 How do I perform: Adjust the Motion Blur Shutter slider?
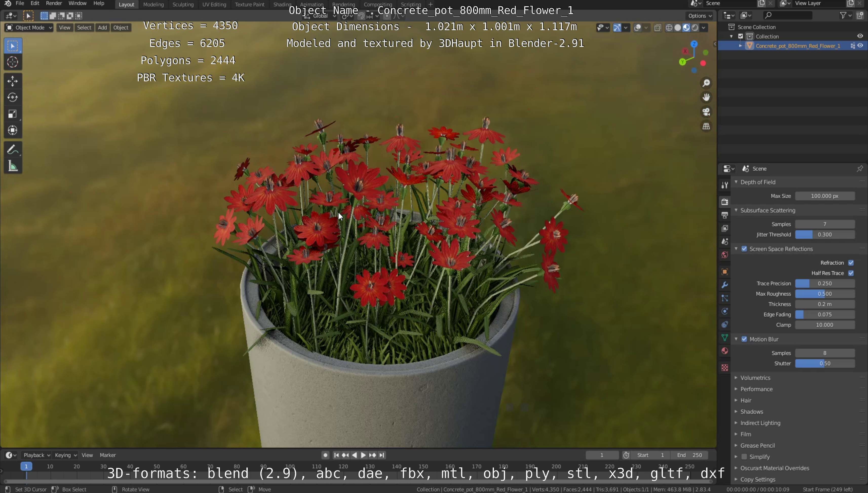[825, 363]
